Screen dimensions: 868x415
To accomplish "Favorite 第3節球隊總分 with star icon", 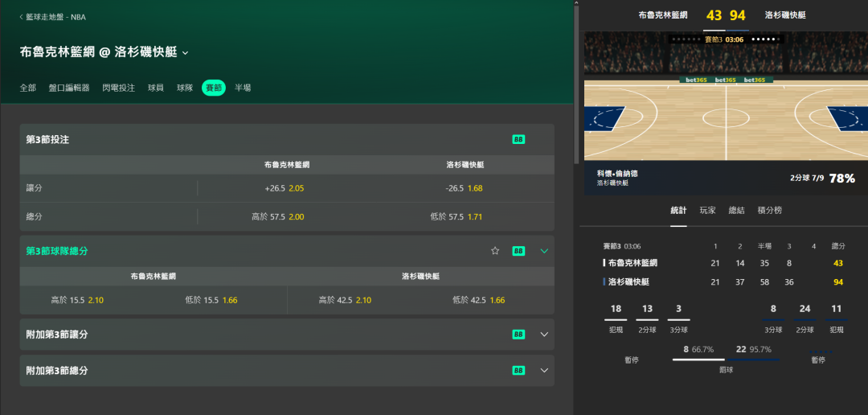I will click(x=495, y=251).
